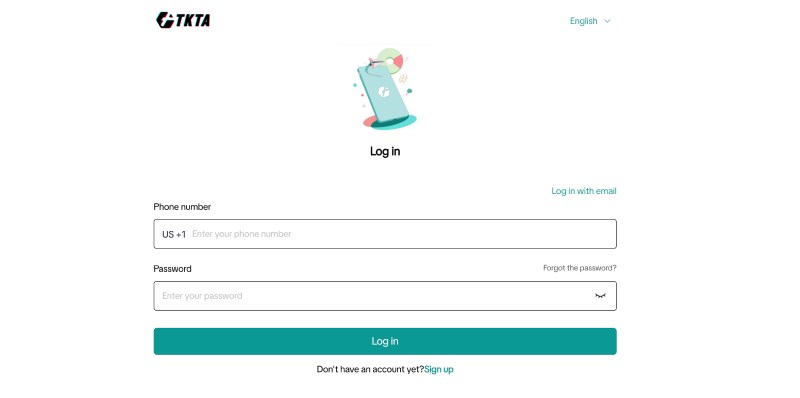The image size is (800, 398).
Task: Click the Log in page heading
Action: 385,152
